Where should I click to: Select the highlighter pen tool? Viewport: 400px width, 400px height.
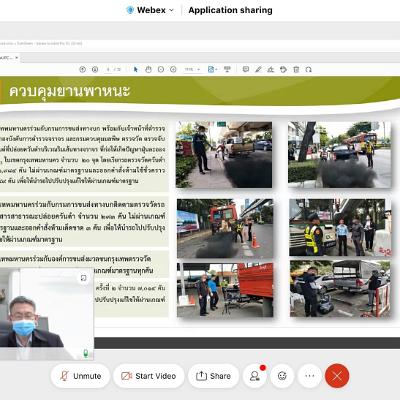tap(258, 69)
